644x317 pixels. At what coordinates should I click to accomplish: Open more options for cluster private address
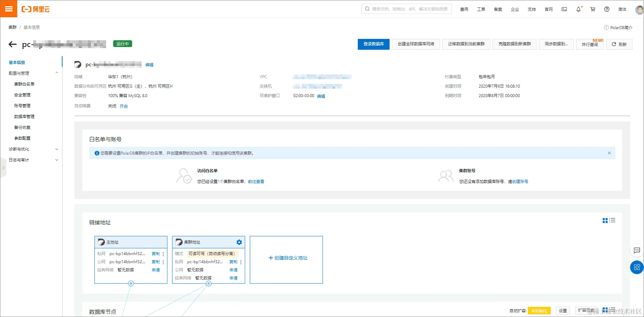(x=241, y=262)
